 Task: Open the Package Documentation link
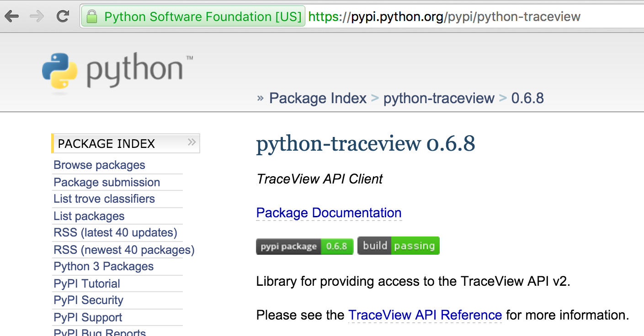tap(329, 213)
